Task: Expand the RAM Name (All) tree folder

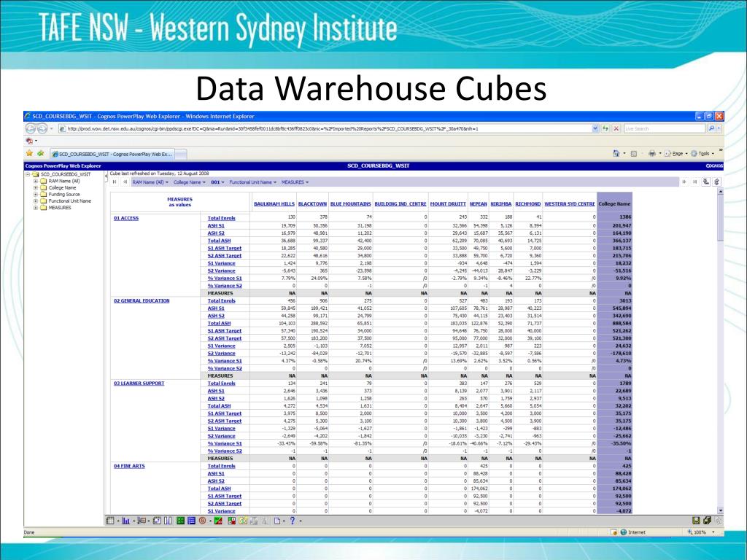Action: click(36, 181)
